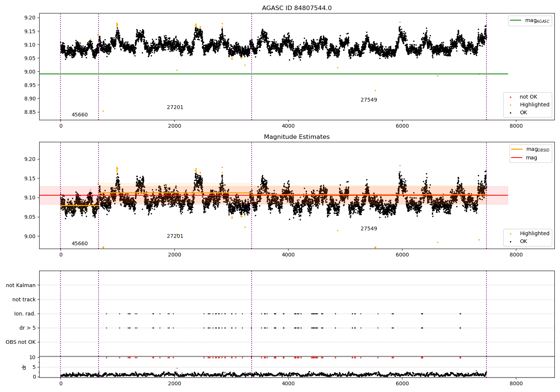
Task: Click x-axis tick 2000 under Magnitude Estimates plot
Action: click(175, 255)
